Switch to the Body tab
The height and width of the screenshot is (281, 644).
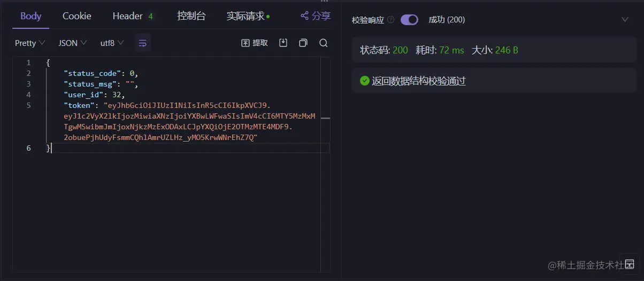click(31, 16)
